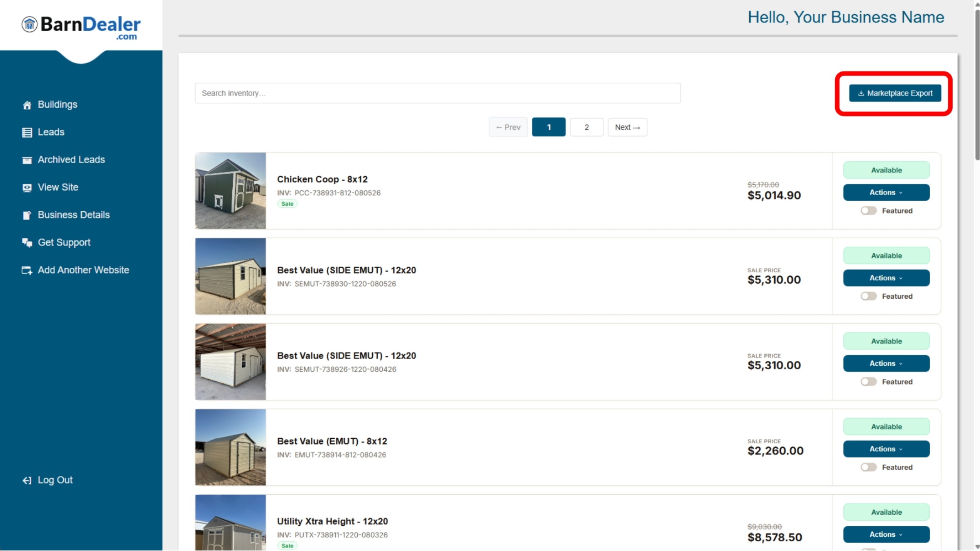Open Business Details section
This screenshot has height=551, width=980.
pos(74,215)
